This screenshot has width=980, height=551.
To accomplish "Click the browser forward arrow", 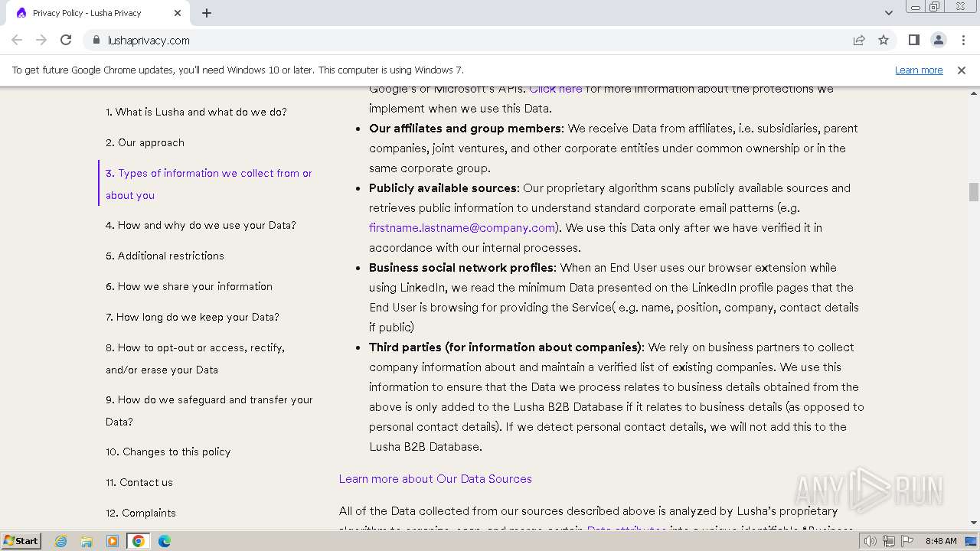I will point(41,40).
